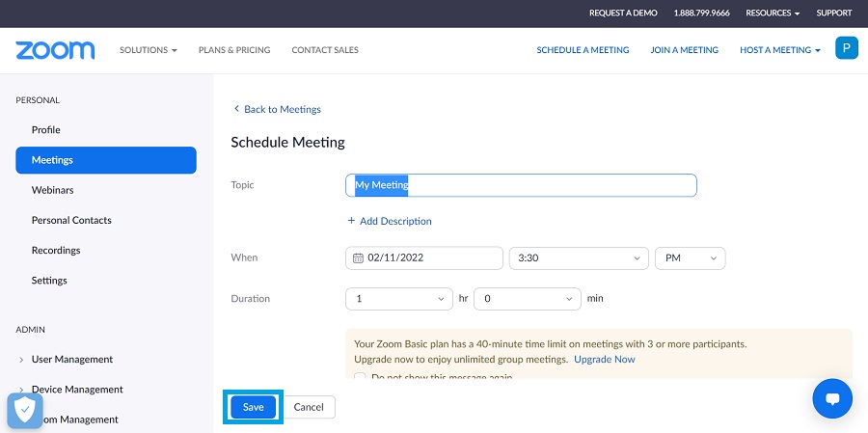This screenshot has width=868, height=433.
Task: Click the Topic input field
Action: (x=521, y=185)
